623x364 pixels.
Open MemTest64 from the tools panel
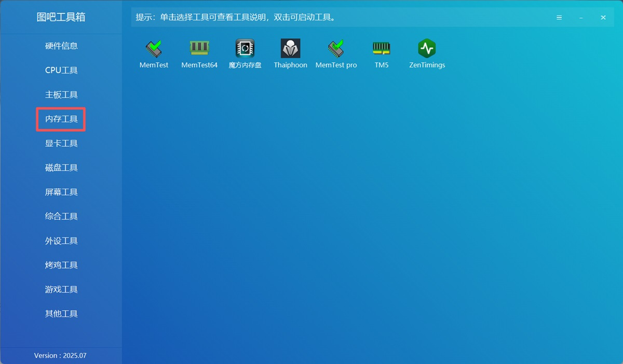pyautogui.click(x=199, y=52)
